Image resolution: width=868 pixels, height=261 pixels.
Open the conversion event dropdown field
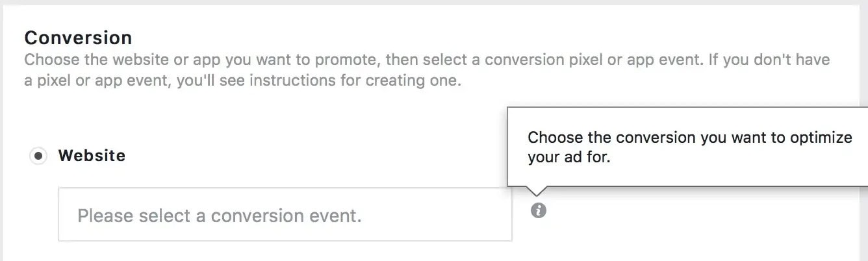tap(285, 215)
